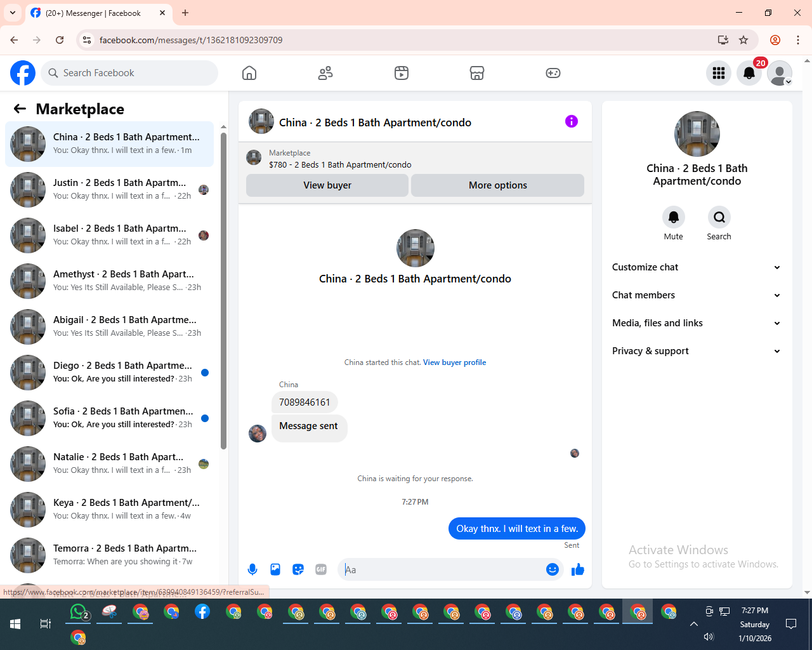The height and width of the screenshot is (650, 812).
Task: Open Diego unread conversation
Action: click(110, 373)
